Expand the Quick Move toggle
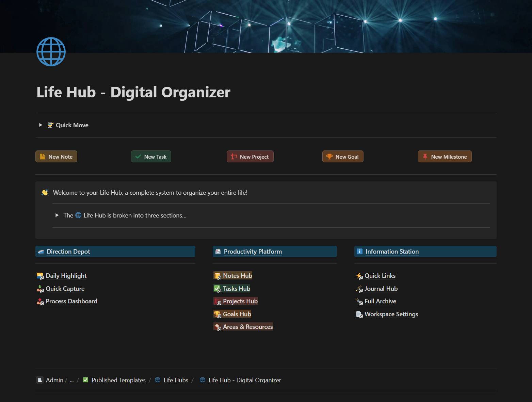 pos(41,125)
